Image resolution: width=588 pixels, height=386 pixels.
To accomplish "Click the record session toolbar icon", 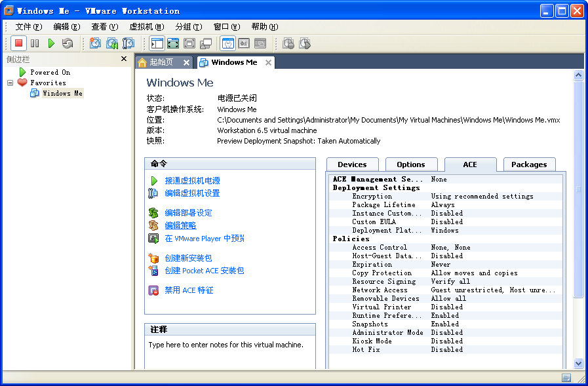I will pos(288,43).
